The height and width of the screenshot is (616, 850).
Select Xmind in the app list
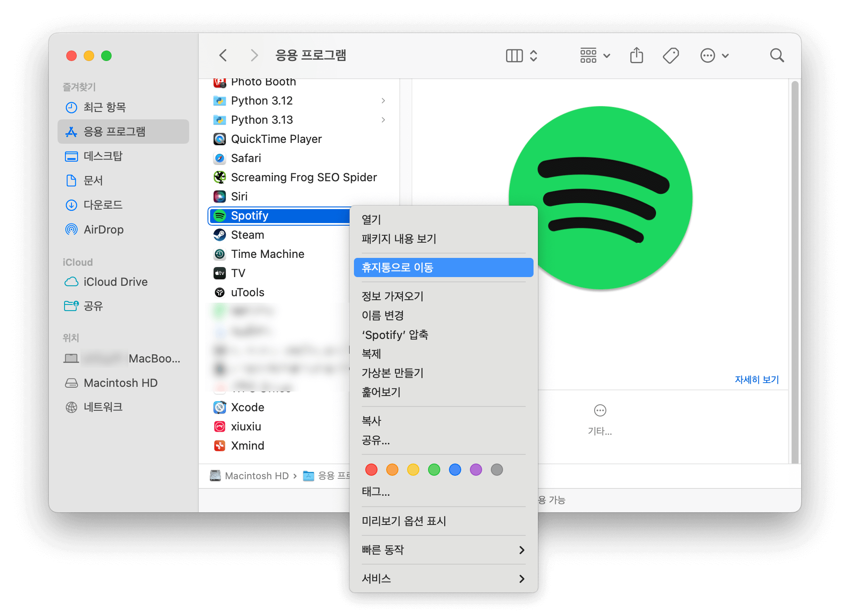tap(279, 446)
